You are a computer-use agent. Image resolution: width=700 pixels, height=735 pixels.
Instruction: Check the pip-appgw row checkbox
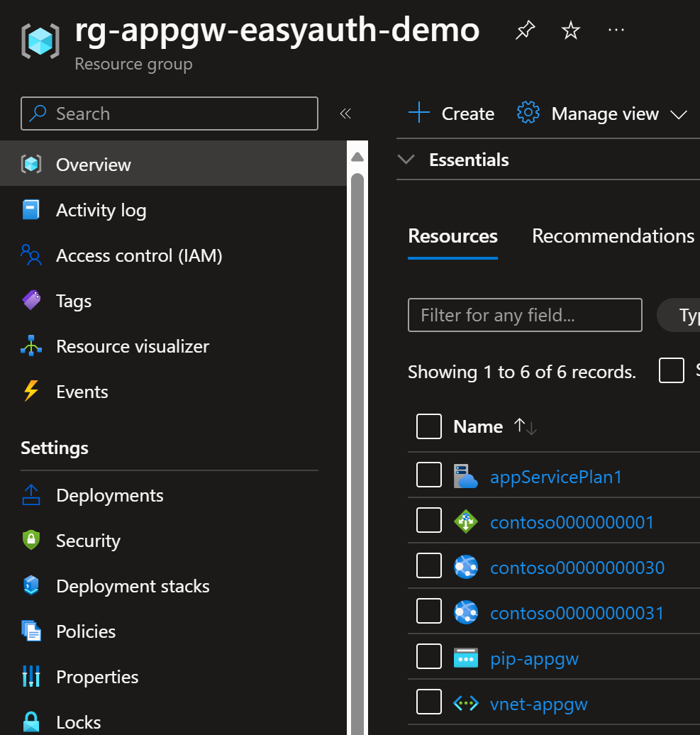point(428,656)
